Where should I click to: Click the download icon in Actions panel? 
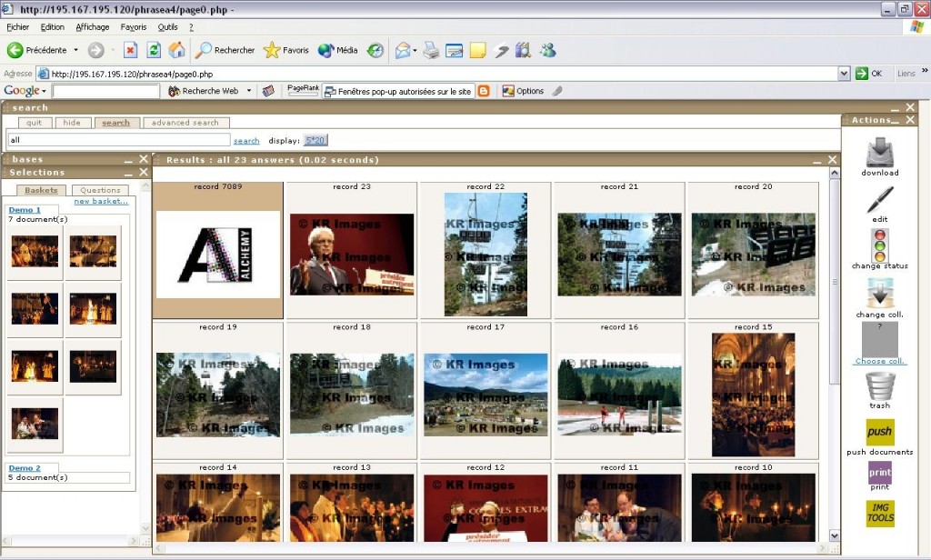[x=879, y=152]
